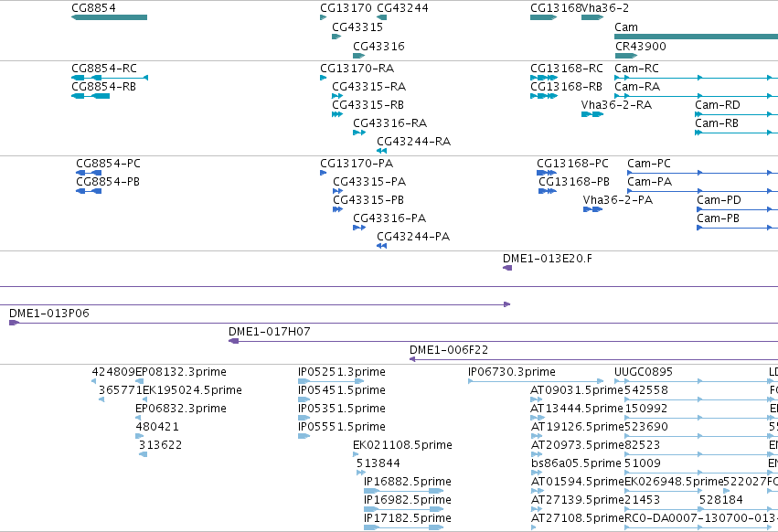Select the Cam-PB protein feature
The height and width of the screenshot is (532, 778).
737,228
